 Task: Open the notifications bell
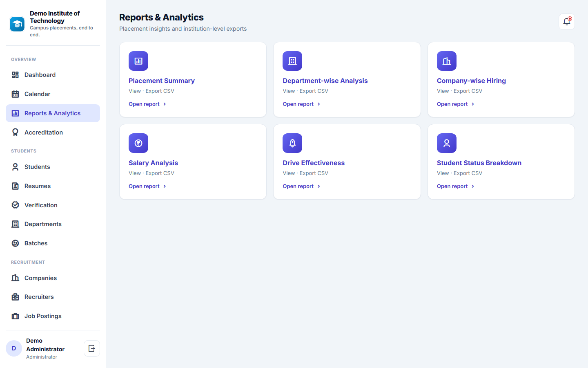tap(566, 22)
